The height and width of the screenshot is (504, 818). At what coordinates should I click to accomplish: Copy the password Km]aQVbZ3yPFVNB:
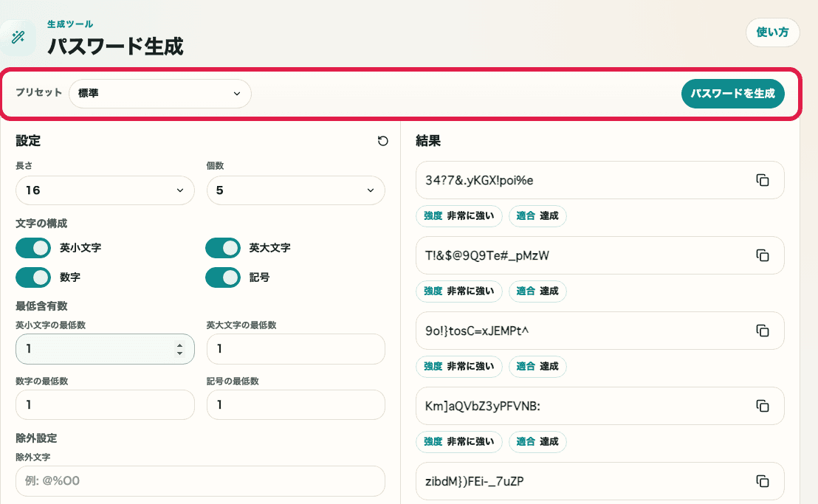(762, 406)
